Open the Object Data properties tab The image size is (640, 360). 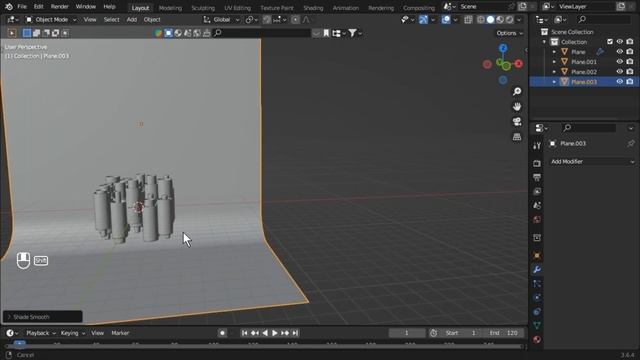pyautogui.click(x=537, y=325)
